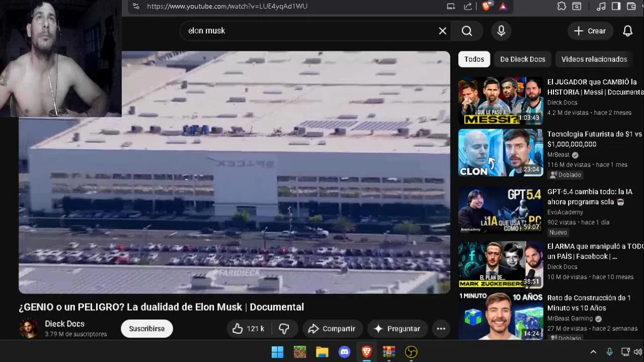The image size is (644, 362).
Task: Like the video with thumbs up
Action: point(249,329)
